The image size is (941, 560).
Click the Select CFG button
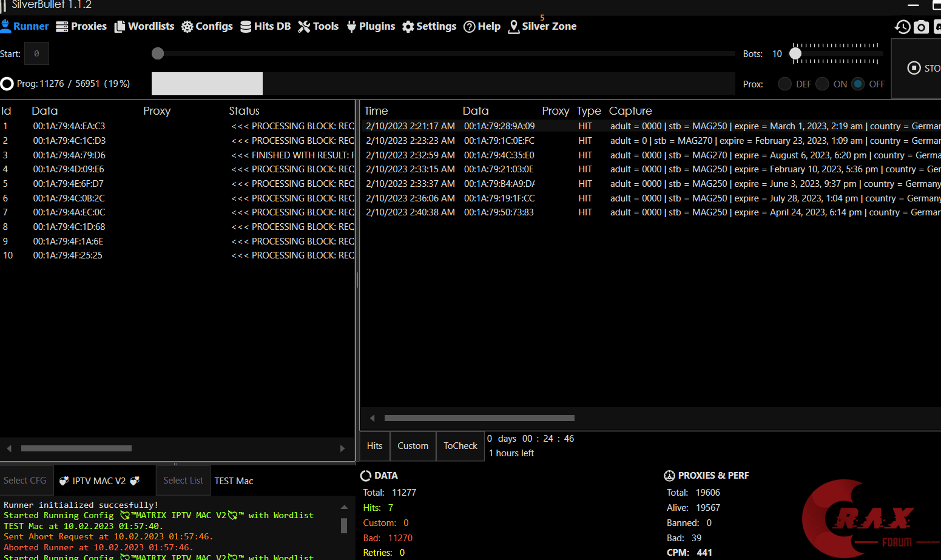(25, 481)
